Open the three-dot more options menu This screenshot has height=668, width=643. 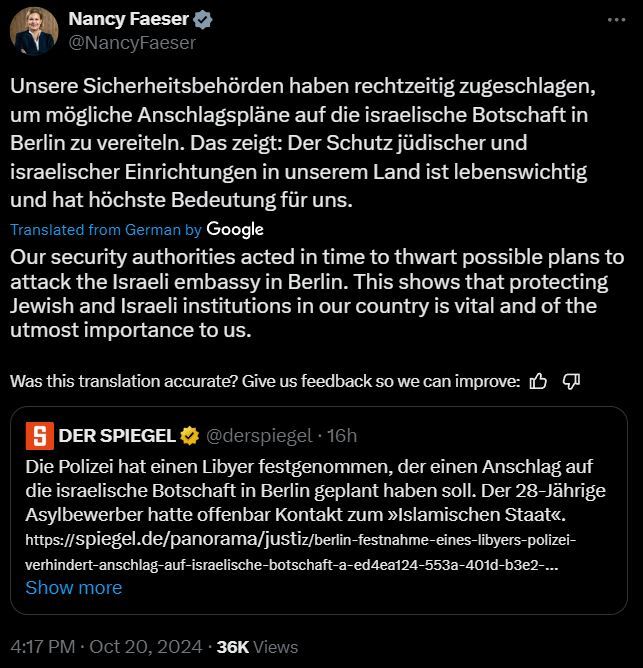(616, 20)
